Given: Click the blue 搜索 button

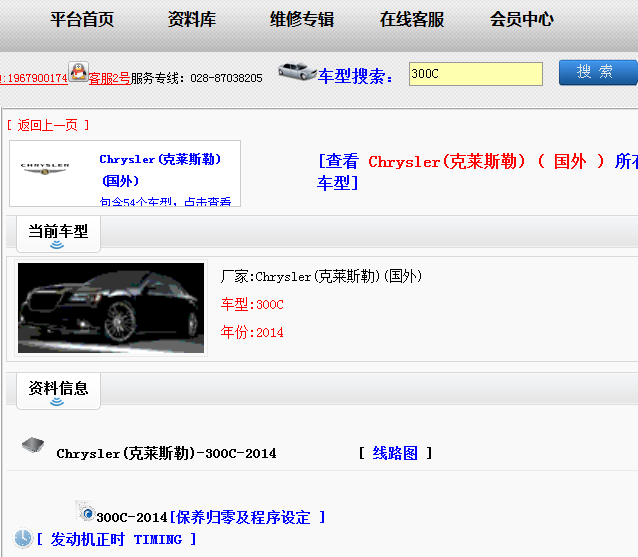Looking at the screenshot, I should pyautogui.click(x=598, y=72).
